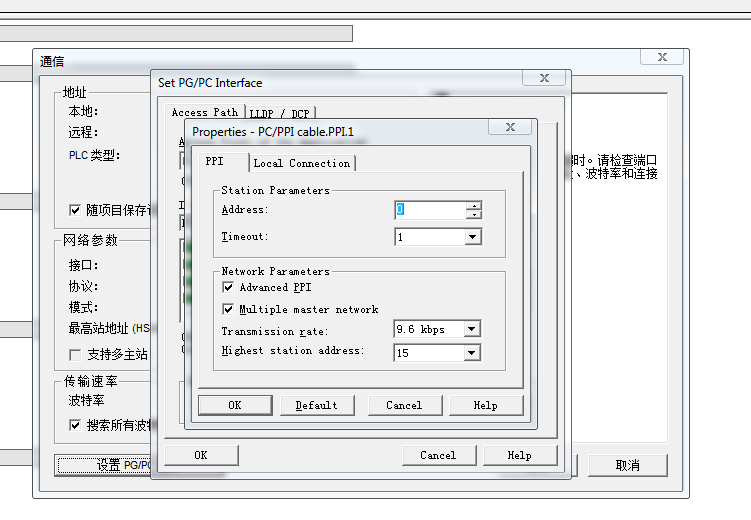Uncheck Multiple master network option

228,310
